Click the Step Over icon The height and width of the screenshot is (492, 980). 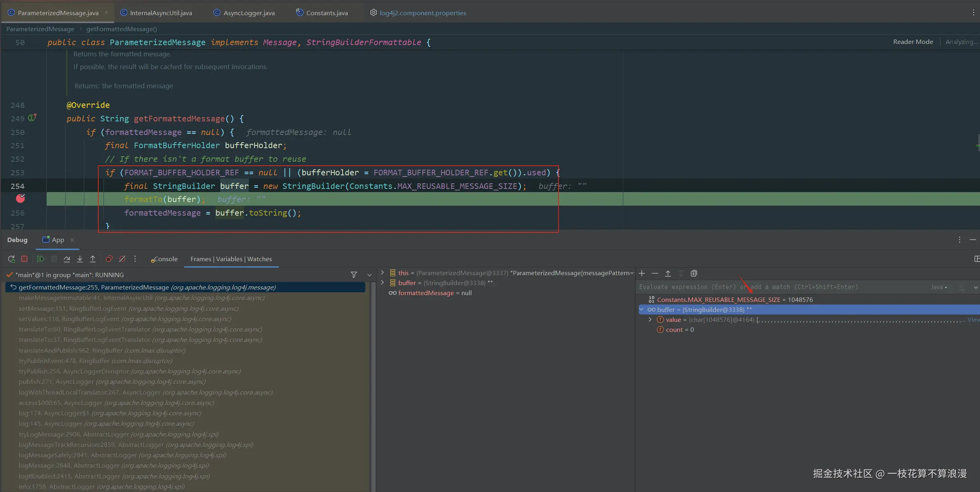67,259
